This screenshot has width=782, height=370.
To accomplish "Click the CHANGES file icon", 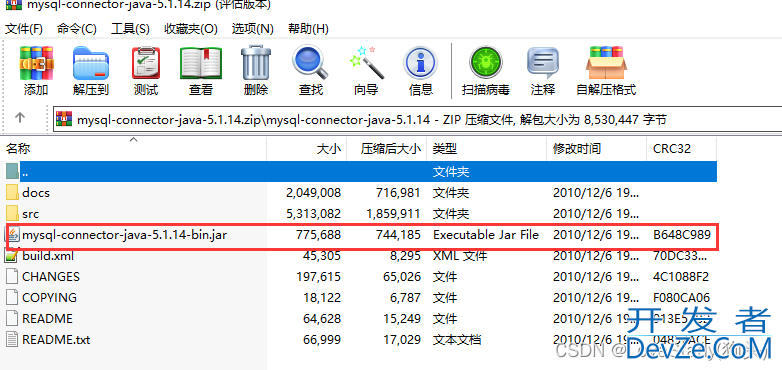I will [12, 276].
